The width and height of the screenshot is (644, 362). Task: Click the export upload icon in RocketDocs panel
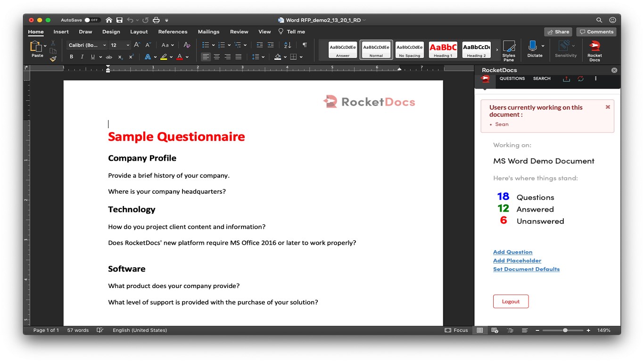tap(567, 79)
